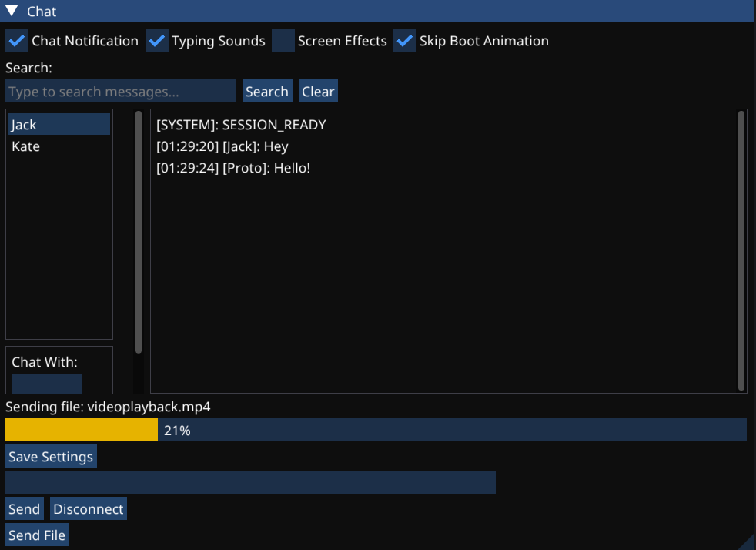Enable Screen Effects

coord(283,40)
